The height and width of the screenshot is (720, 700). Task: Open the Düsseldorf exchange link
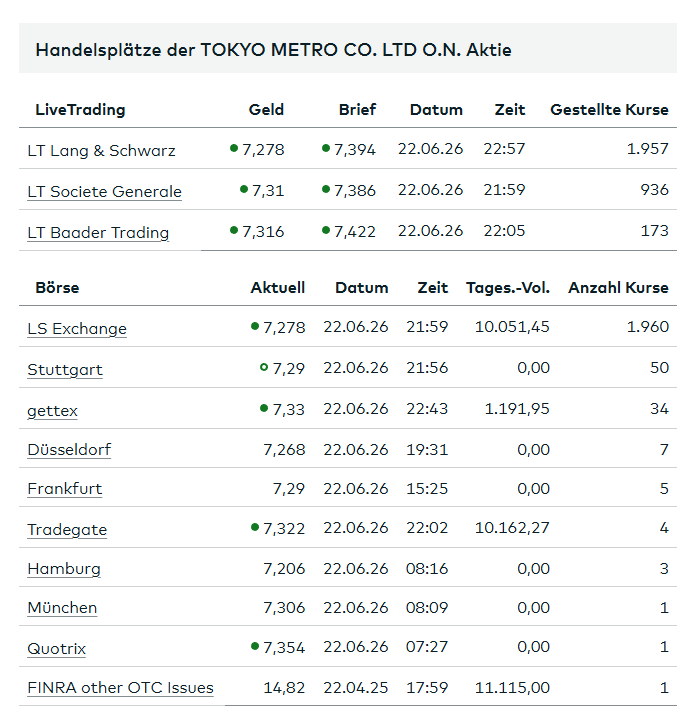click(69, 449)
